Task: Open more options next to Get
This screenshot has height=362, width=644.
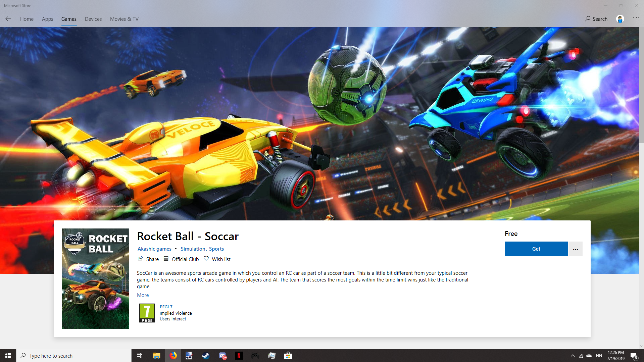Action: (575, 249)
